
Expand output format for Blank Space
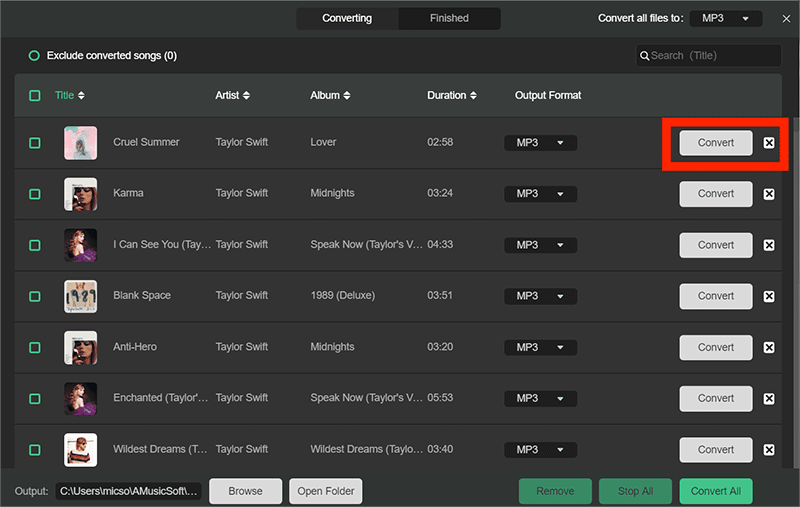coord(540,296)
